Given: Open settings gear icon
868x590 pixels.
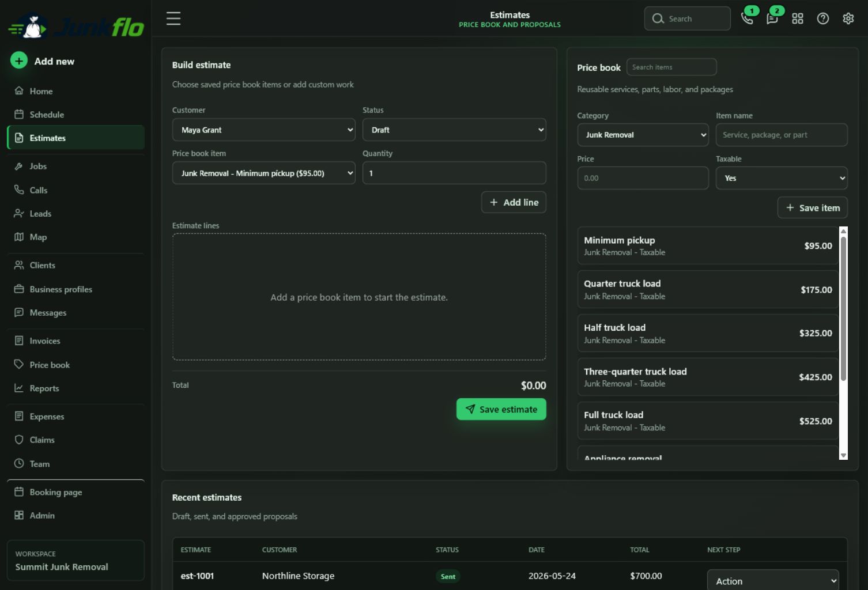Looking at the screenshot, I should [x=848, y=18].
